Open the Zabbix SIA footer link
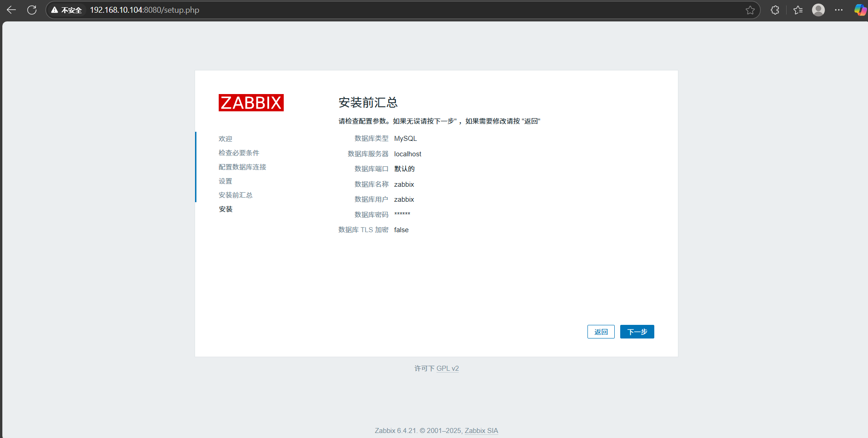Viewport: 868px width, 438px height. pos(481,431)
